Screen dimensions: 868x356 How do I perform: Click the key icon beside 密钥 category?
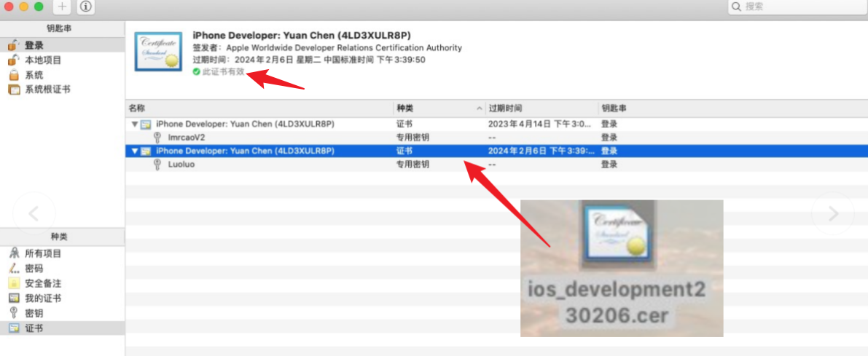(14, 314)
